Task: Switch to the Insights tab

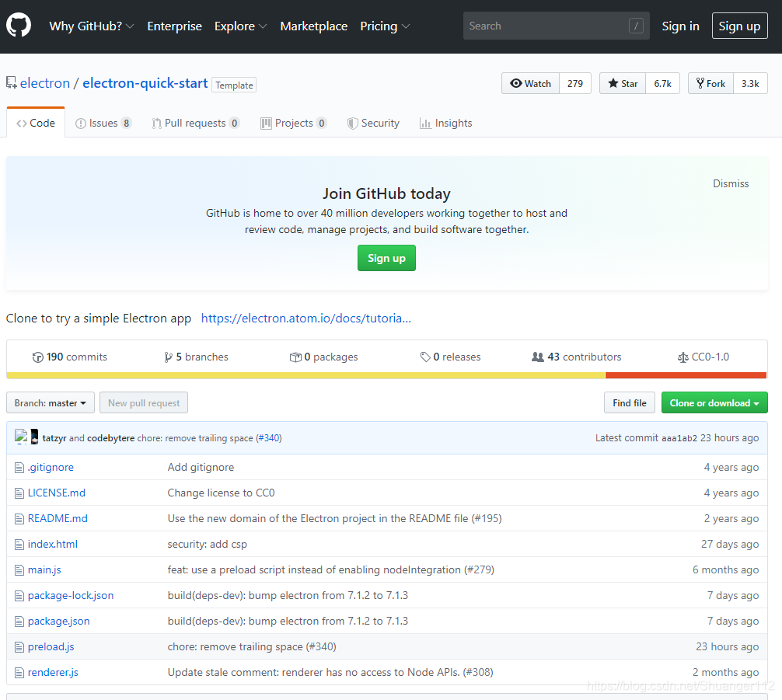Action: click(x=446, y=124)
